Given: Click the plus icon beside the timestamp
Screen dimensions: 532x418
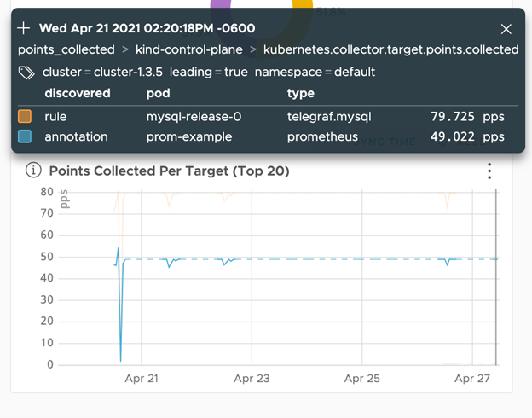Looking at the screenshot, I should [x=23, y=28].
